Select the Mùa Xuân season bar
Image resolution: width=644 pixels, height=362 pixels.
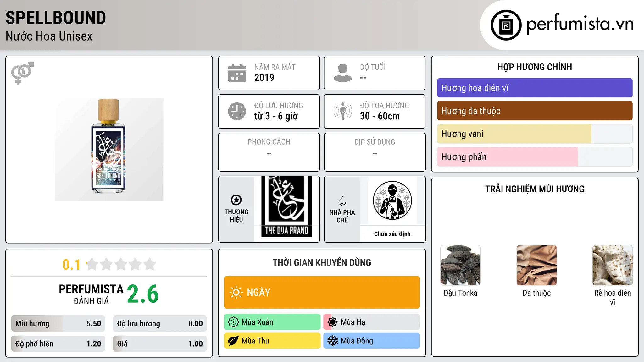[x=272, y=322]
